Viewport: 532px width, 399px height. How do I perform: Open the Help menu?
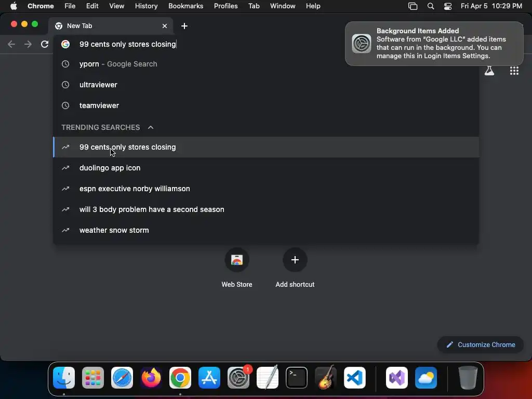point(313,6)
